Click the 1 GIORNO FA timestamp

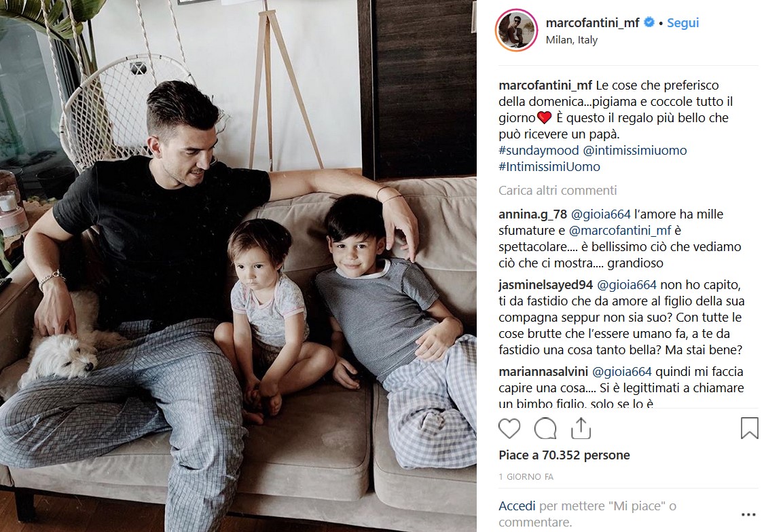click(526, 477)
